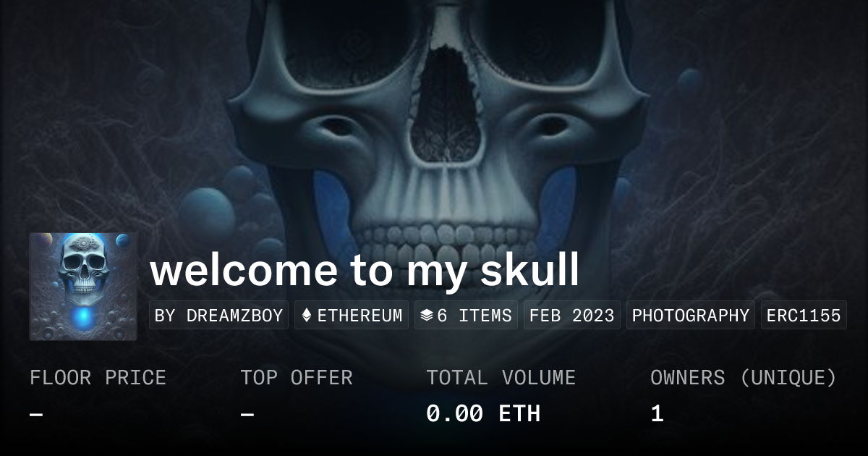
Task: Click the dash value under Floor Price
Action: pos(36,415)
